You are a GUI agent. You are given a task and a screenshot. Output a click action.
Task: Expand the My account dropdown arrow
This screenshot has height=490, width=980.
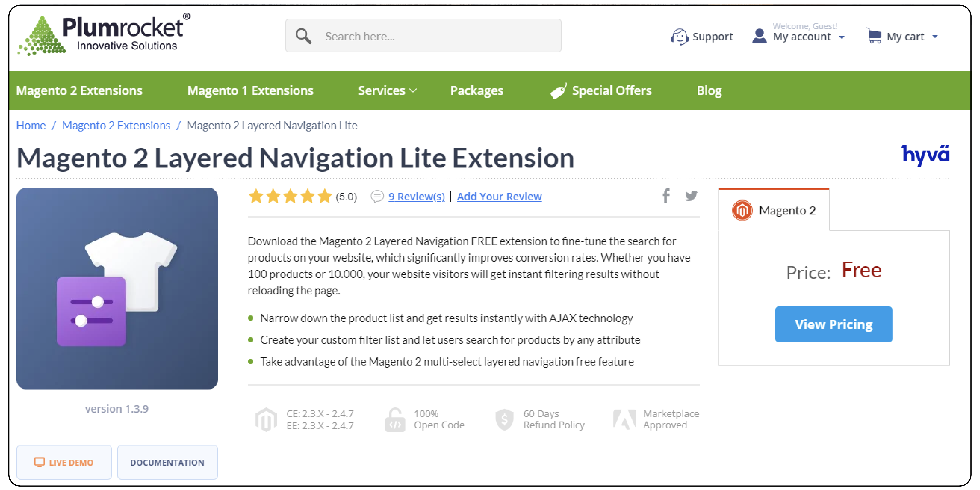842,37
